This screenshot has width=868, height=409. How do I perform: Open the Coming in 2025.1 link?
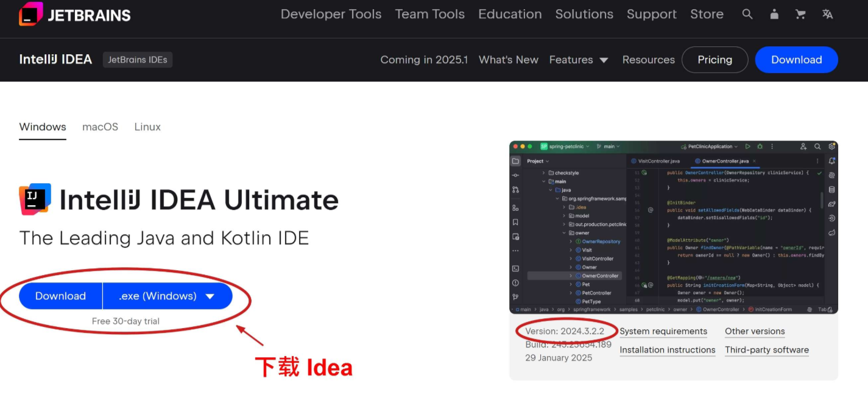(x=424, y=60)
